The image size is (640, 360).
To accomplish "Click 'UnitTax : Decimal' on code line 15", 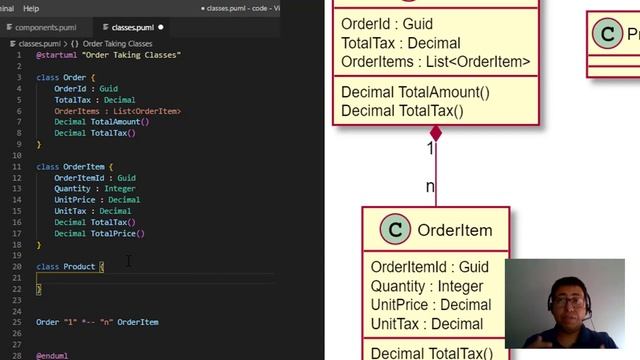I will 93,211.
